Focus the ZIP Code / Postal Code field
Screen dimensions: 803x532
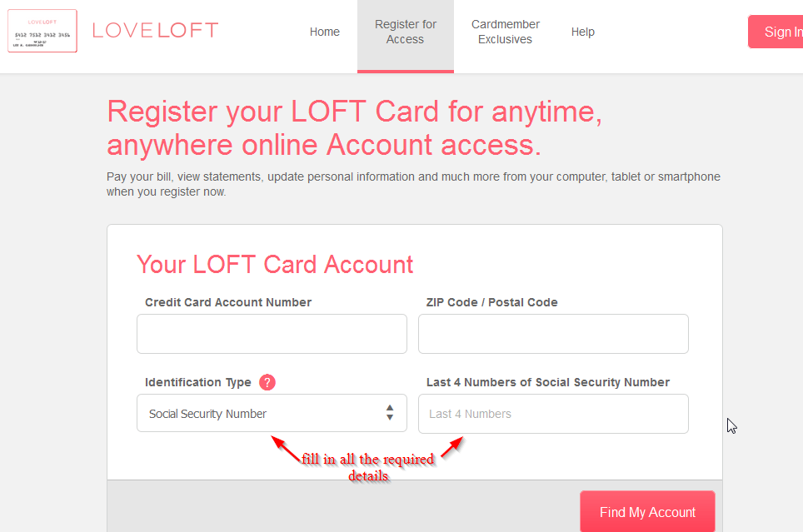(553, 333)
